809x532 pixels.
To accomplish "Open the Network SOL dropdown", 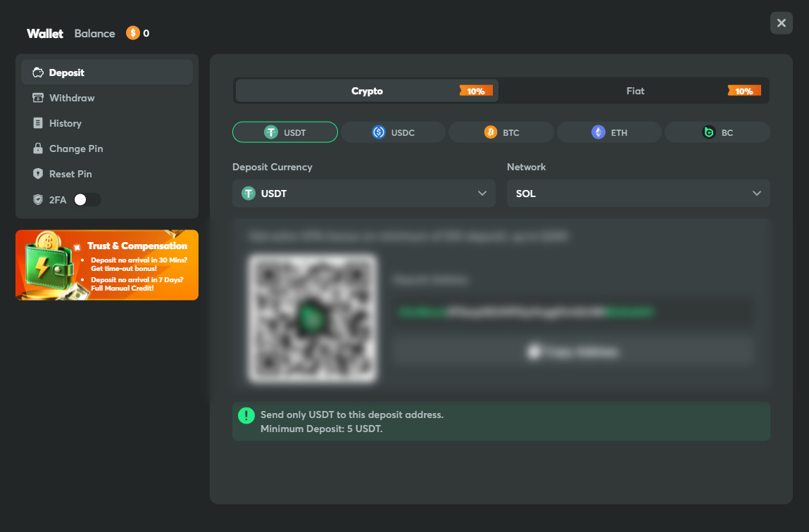I will (x=638, y=193).
